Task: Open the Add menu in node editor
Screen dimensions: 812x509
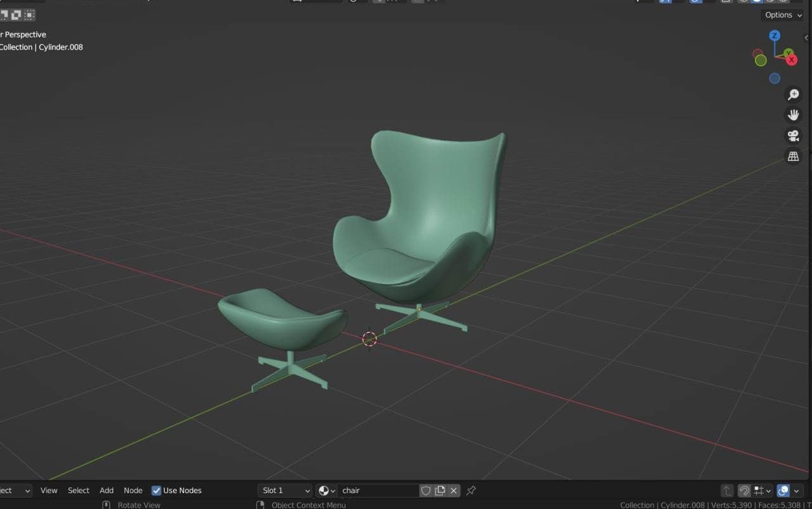Action: click(107, 491)
